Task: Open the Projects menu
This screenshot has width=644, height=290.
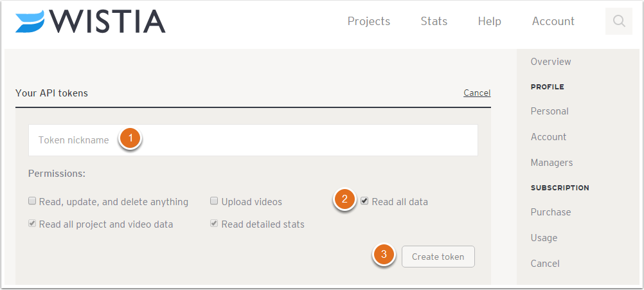Action: 369,21
